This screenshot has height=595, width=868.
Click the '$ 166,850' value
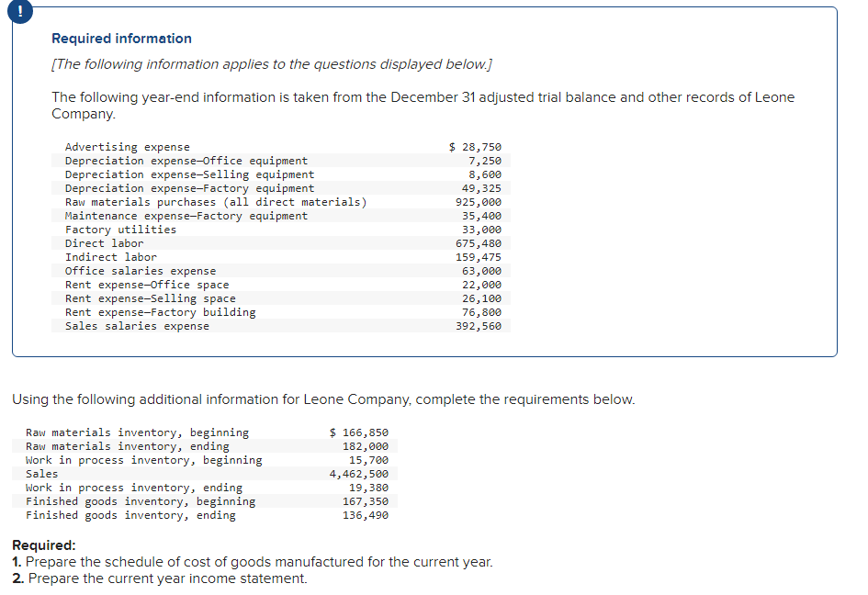[x=359, y=432]
